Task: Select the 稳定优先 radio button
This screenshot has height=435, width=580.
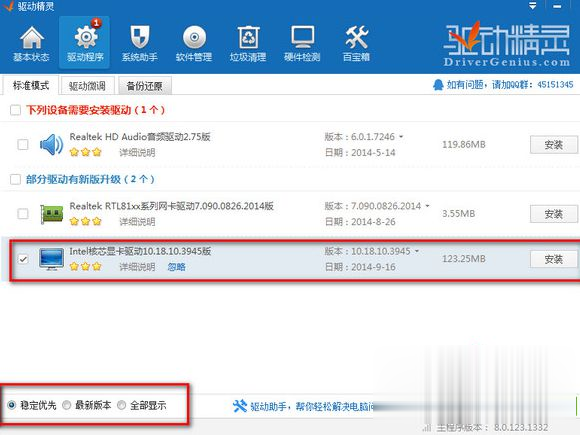Action: (x=11, y=405)
